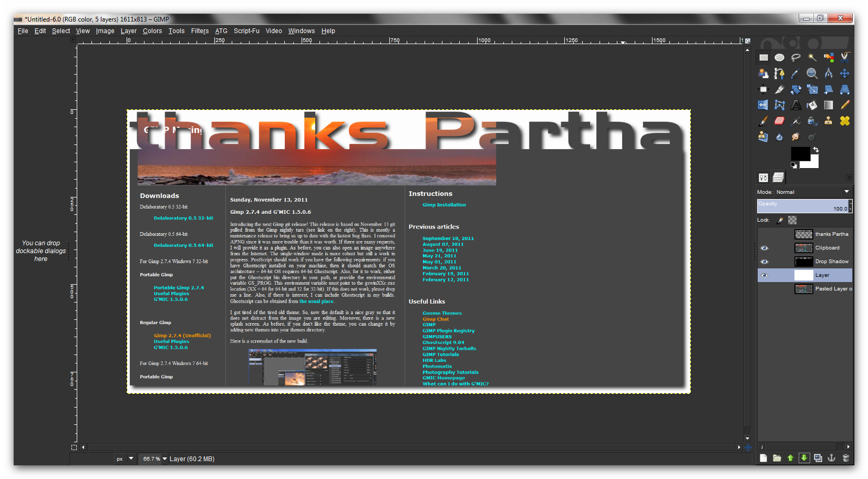Choose the Crop knife tool
868x479 pixels.
(x=780, y=89)
